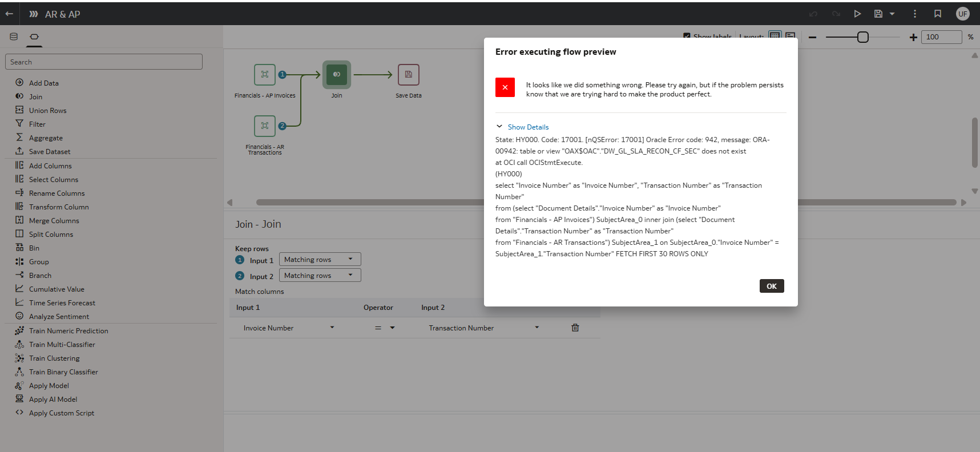The height and width of the screenshot is (452, 980).
Task: Click the canvas scroll-left arrow
Action: coord(230,202)
